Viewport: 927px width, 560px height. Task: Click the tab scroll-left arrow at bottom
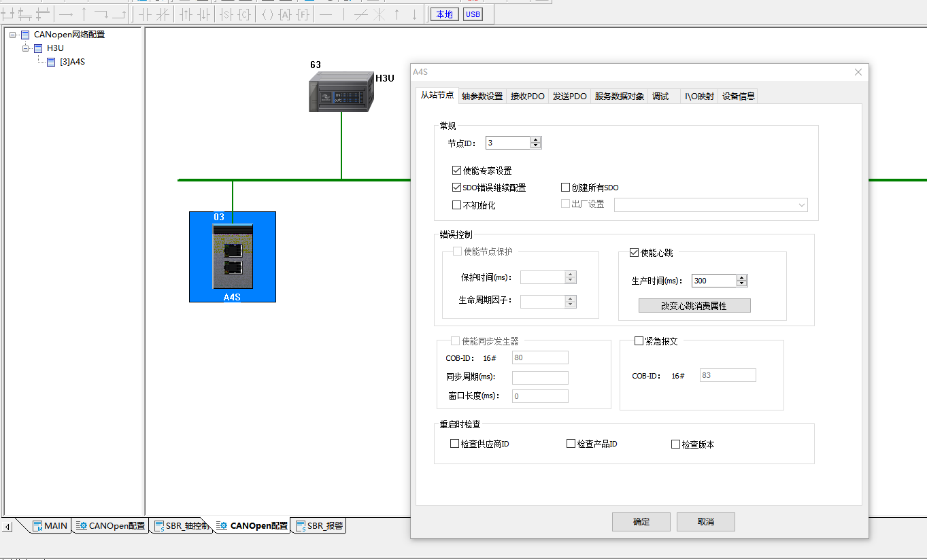7,527
